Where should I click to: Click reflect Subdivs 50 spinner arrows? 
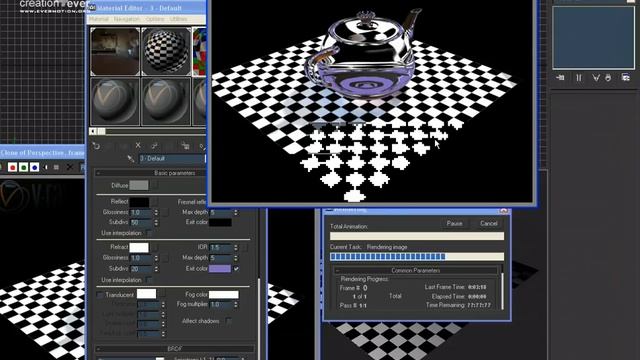(156, 222)
